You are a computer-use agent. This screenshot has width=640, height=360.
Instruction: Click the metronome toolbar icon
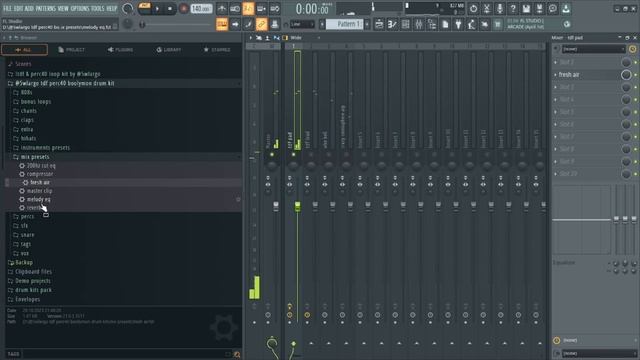point(222,9)
